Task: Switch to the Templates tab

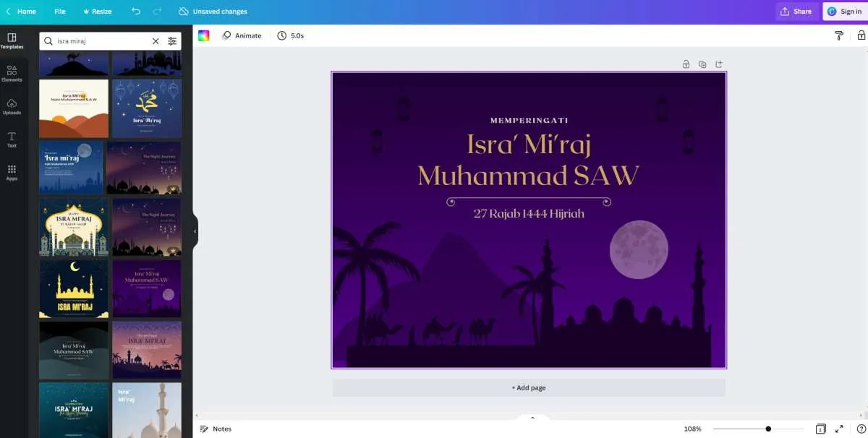Action: tap(12, 41)
